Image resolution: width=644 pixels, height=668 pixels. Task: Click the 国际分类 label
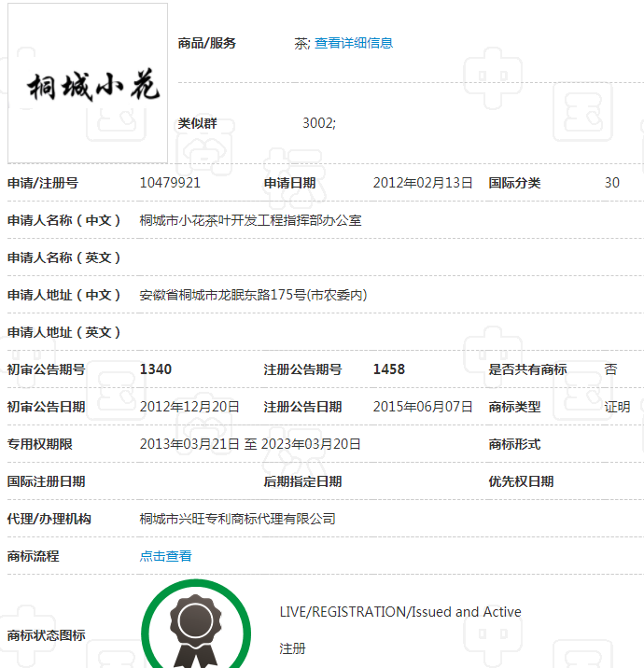(514, 183)
